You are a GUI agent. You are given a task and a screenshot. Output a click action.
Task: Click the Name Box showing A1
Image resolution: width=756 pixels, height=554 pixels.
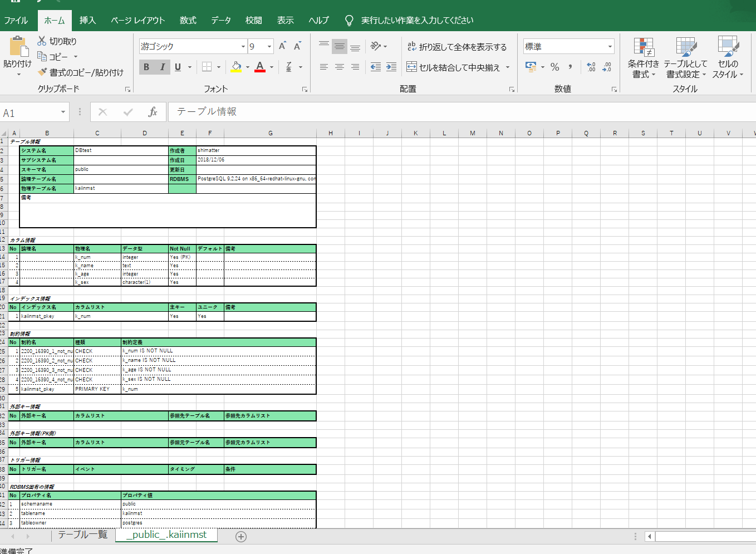[x=28, y=112]
